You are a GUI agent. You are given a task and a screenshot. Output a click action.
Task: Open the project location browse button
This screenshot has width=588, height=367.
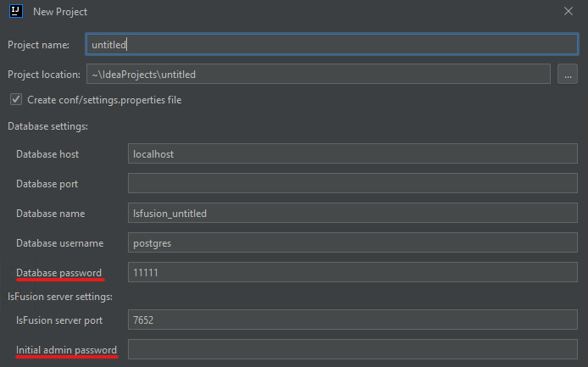(568, 75)
